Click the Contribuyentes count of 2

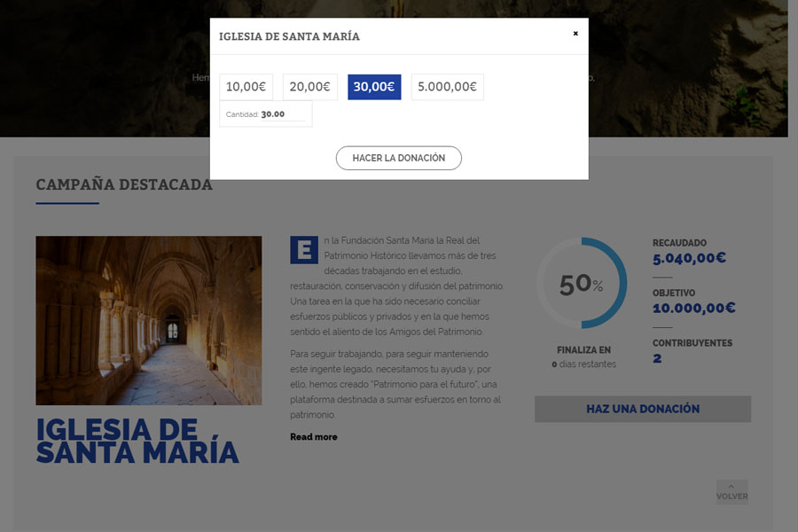tap(657, 358)
